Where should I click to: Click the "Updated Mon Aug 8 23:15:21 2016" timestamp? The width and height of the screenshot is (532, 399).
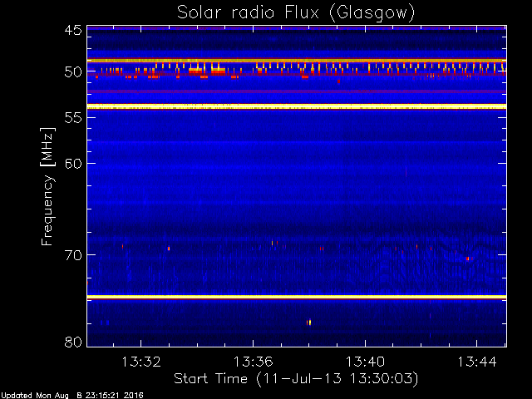[x=72, y=396]
